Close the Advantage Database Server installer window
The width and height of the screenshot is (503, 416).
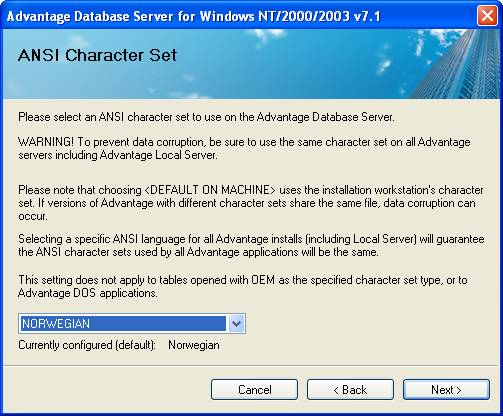[487, 16]
